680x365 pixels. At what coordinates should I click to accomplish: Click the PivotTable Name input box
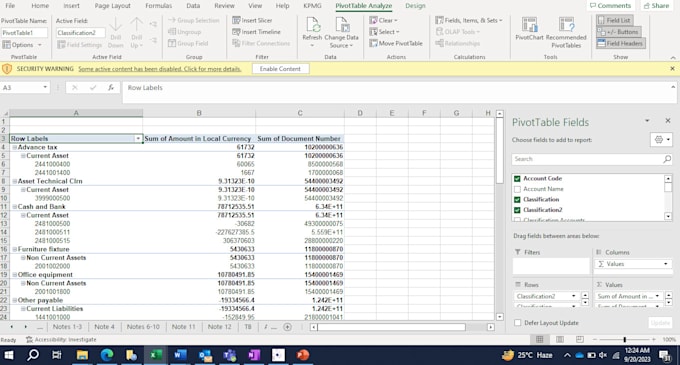[x=24, y=33]
